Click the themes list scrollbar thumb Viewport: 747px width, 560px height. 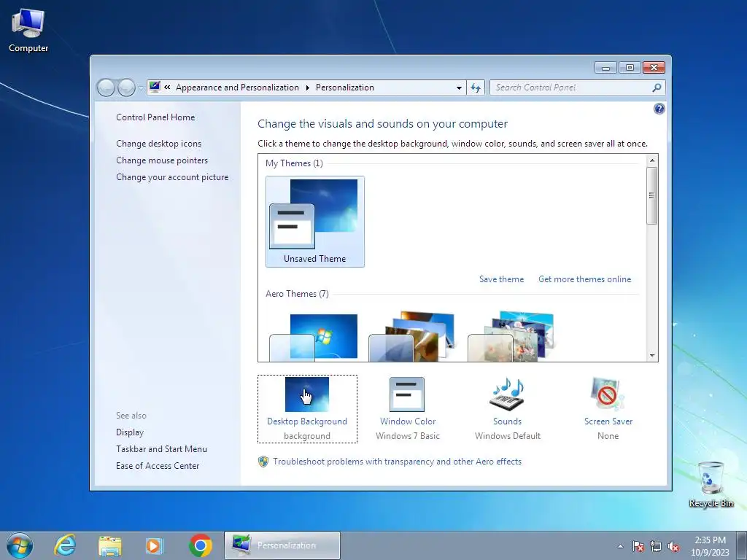click(651, 195)
